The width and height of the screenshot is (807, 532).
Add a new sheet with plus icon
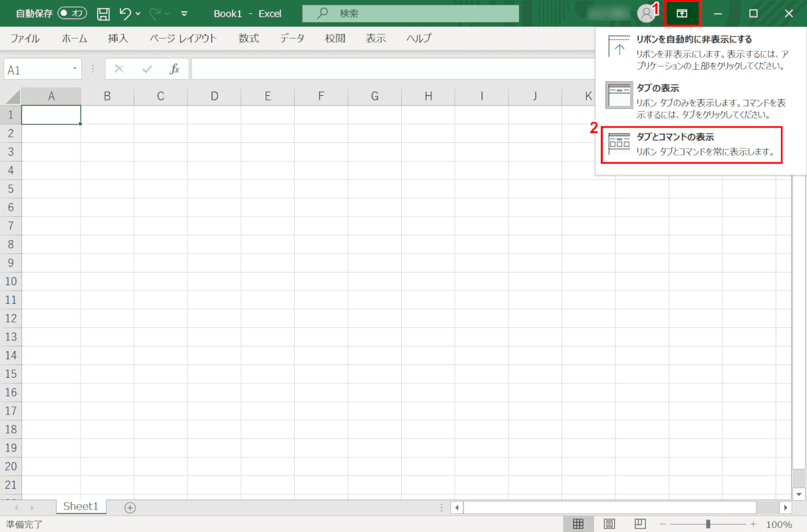[x=130, y=507]
